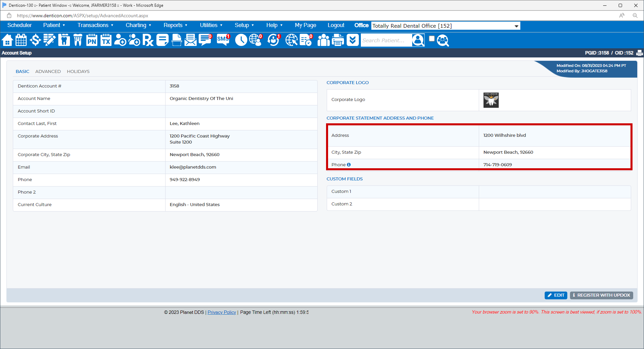Screen dimensions: 644x349
Task: Click the REGISTER WITH UPDOX button
Action: pos(601,295)
